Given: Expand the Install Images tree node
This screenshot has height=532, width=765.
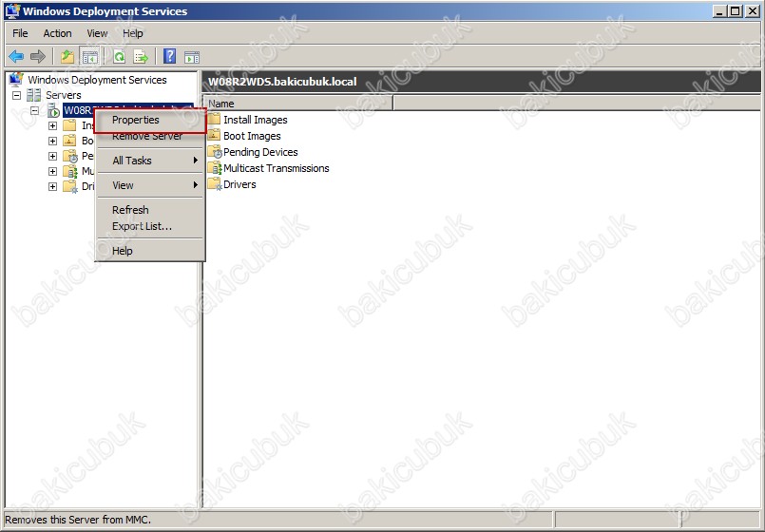Looking at the screenshot, I should pyautogui.click(x=52, y=125).
